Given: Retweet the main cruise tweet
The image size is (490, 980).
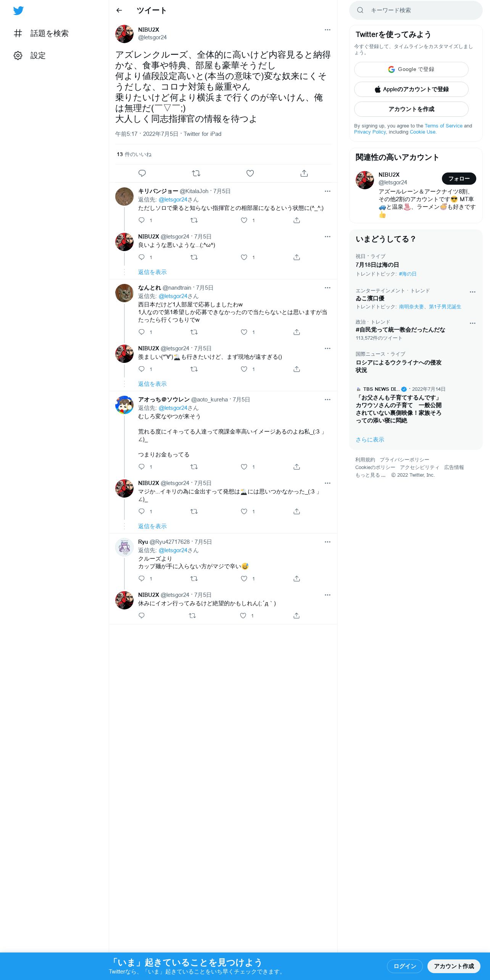Looking at the screenshot, I should (196, 173).
